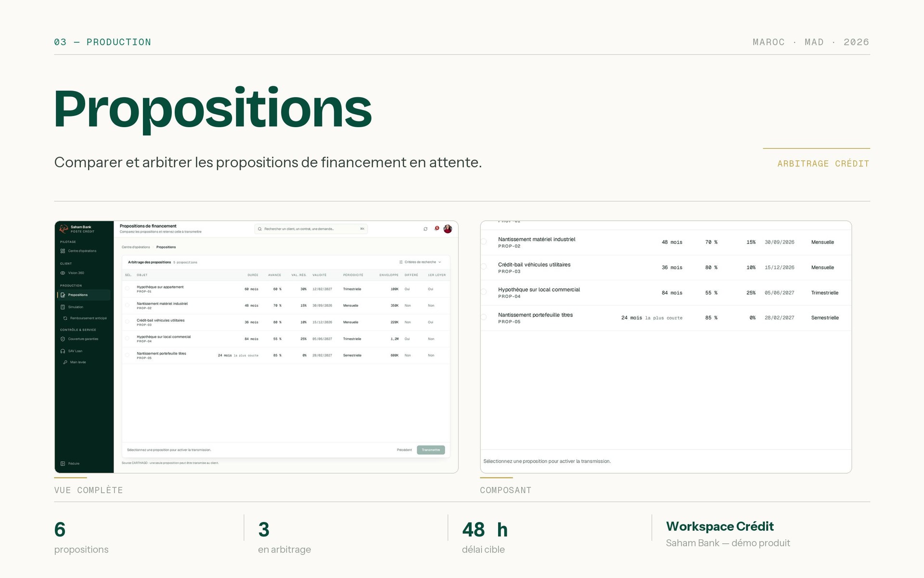Image resolution: width=924 pixels, height=578 pixels.
Task: Click the cycle icon beside Remboursement anticipé
Action: [65, 318]
